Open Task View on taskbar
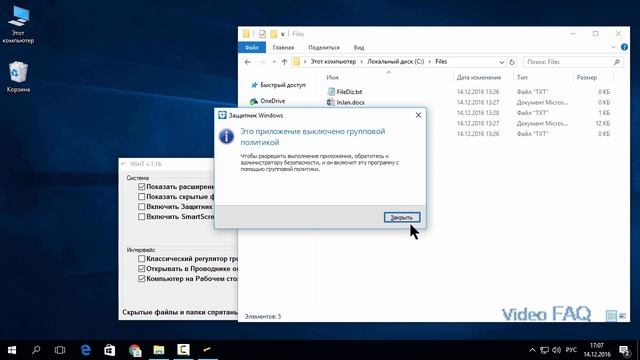640x360 pixels. pyautogui.click(x=60, y=350)
